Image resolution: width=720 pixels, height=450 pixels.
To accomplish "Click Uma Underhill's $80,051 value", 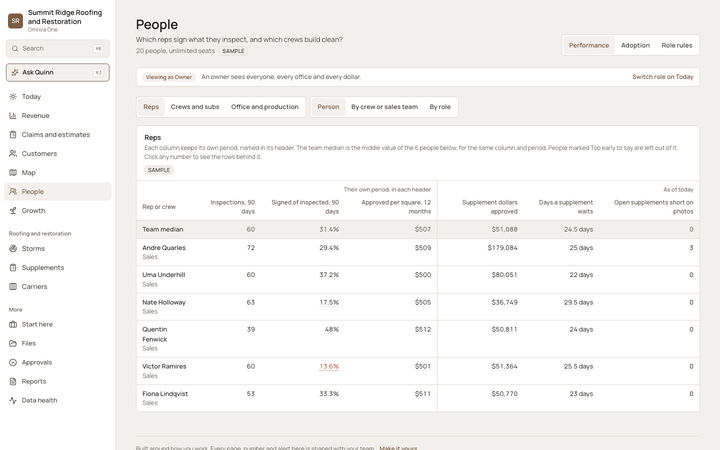I will pos(504,275).
